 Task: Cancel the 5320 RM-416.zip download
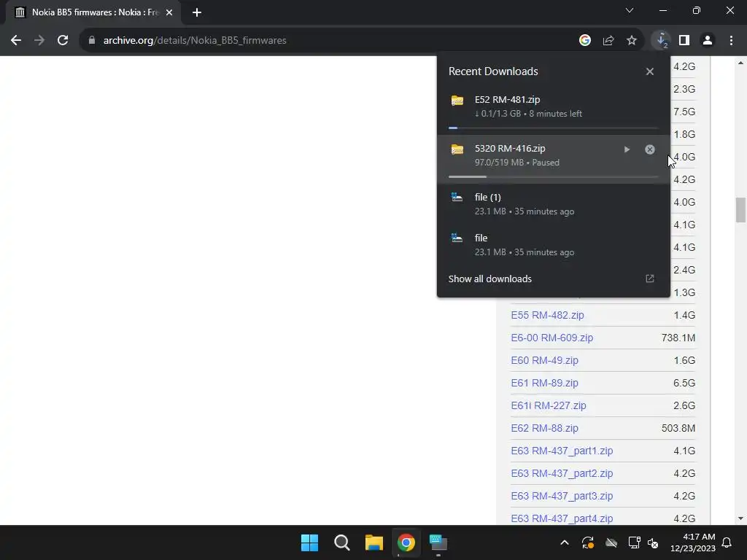point(649,149)
